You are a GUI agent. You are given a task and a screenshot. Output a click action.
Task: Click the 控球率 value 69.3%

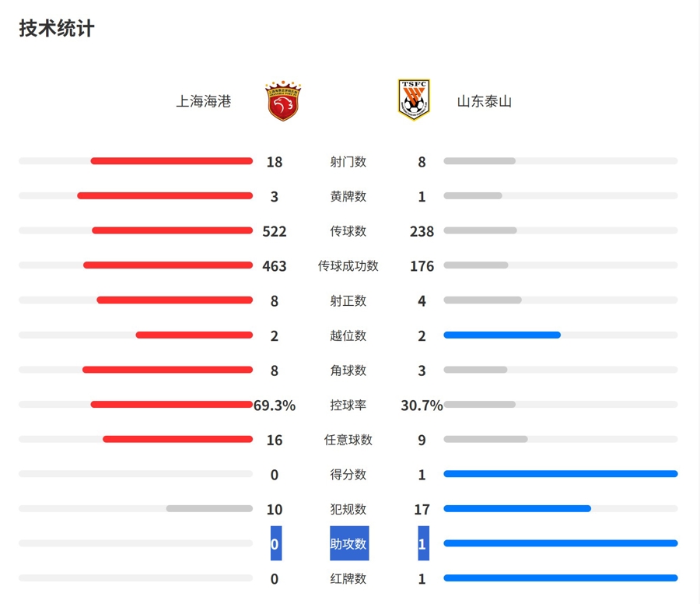pyautogui.click(x=275, y=406)
